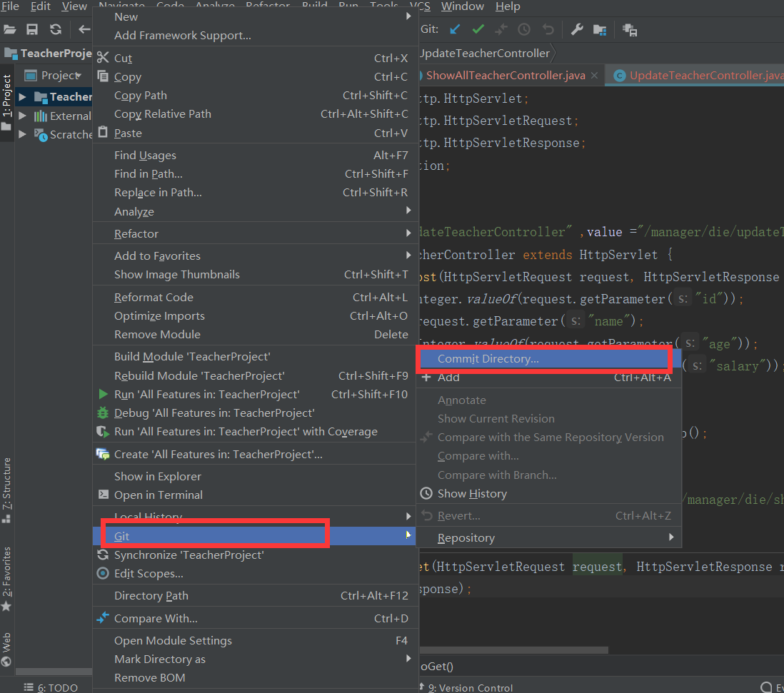
Task: Click the Save All floppy disk icon
Action: click(32, 29)
